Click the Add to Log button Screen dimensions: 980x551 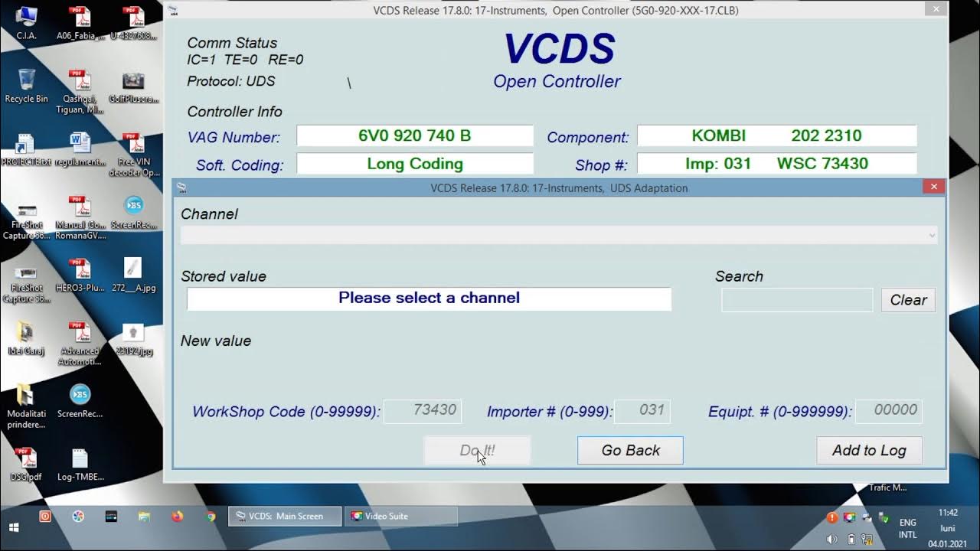[869, 451]
